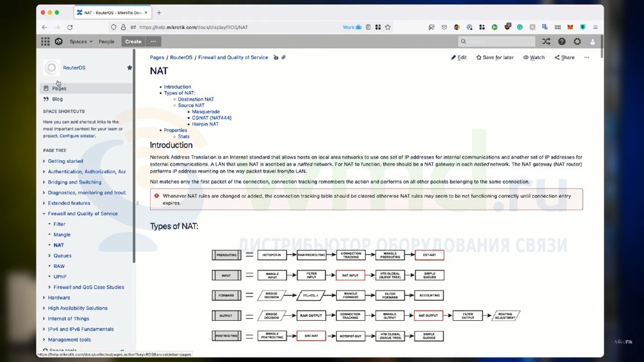The height and width of the screenshot is (362, 644).
Task: Open the UPnP page in tree
Action: [59, 276]
